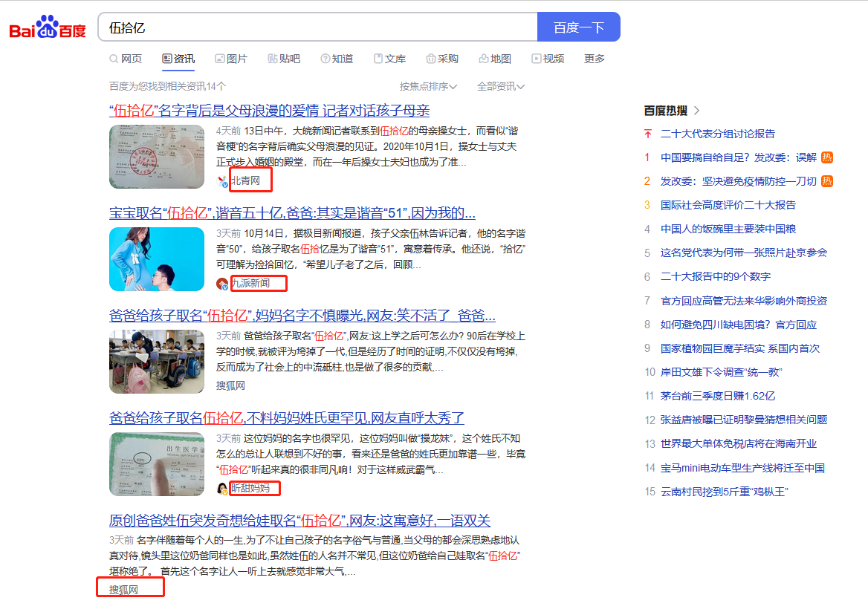The height and width of the screenshot is (609, 868).
Task: Open hot topic 国家植物园巨魔芋结实
Action: (x=740, y=348)
